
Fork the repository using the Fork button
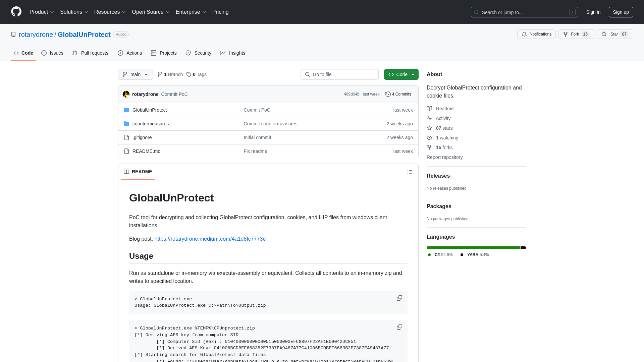pos(576,34)
